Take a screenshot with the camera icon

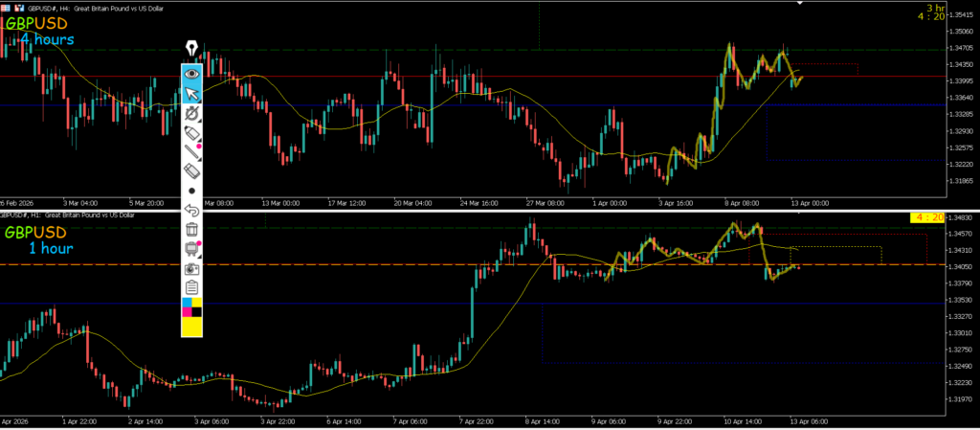191,268
